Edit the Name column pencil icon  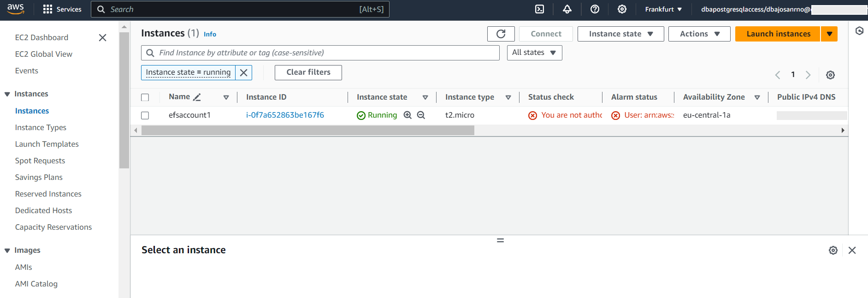coord(197,97)
